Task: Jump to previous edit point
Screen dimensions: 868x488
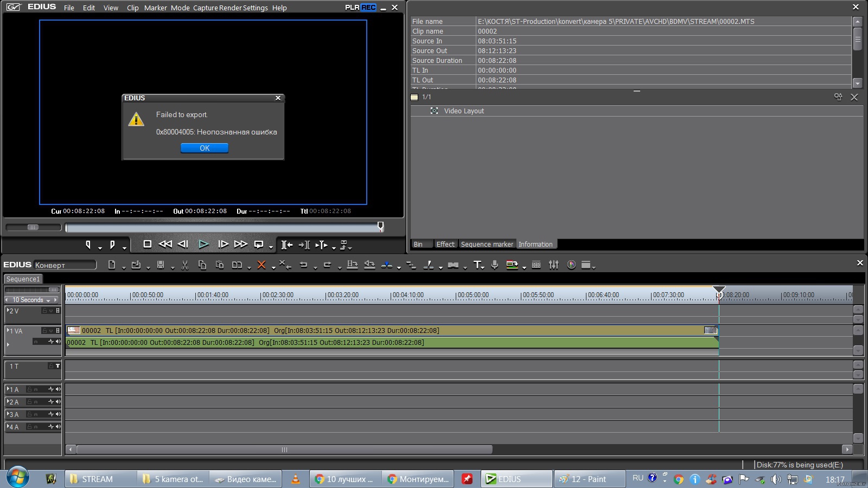Action: point(287,245)
